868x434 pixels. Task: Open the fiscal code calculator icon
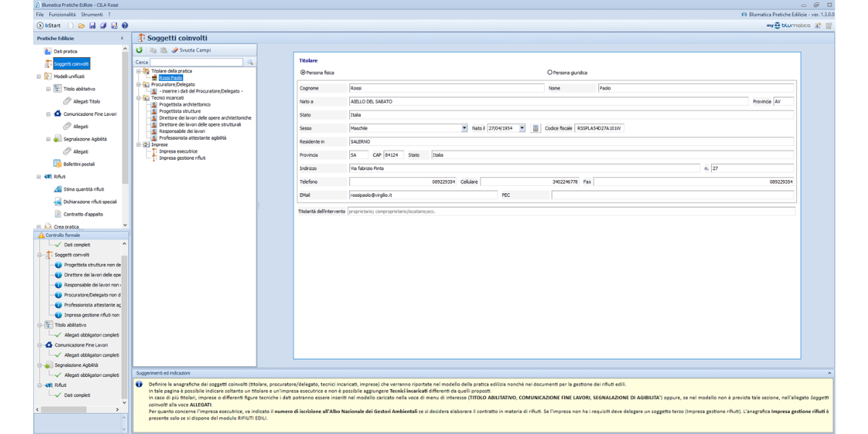535,128
